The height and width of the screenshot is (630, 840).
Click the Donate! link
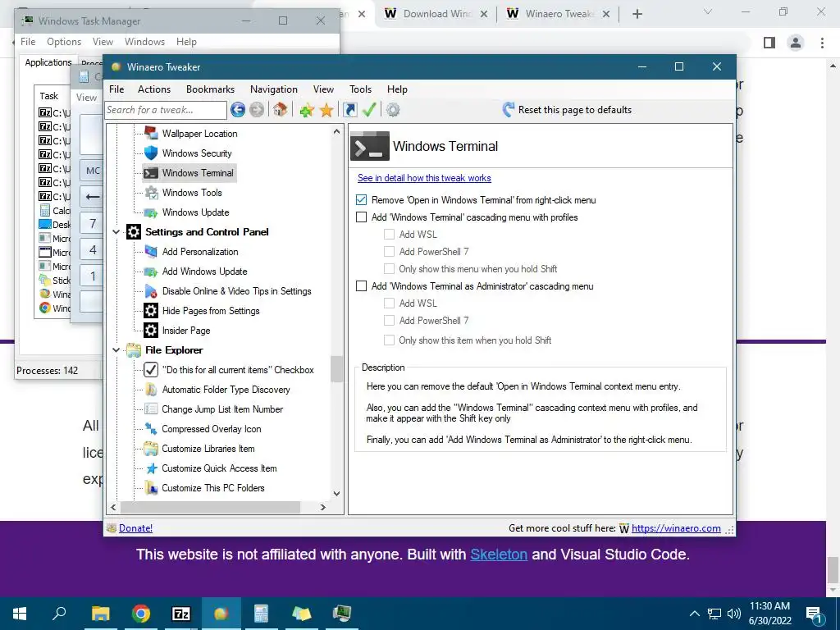click(135, 528)
